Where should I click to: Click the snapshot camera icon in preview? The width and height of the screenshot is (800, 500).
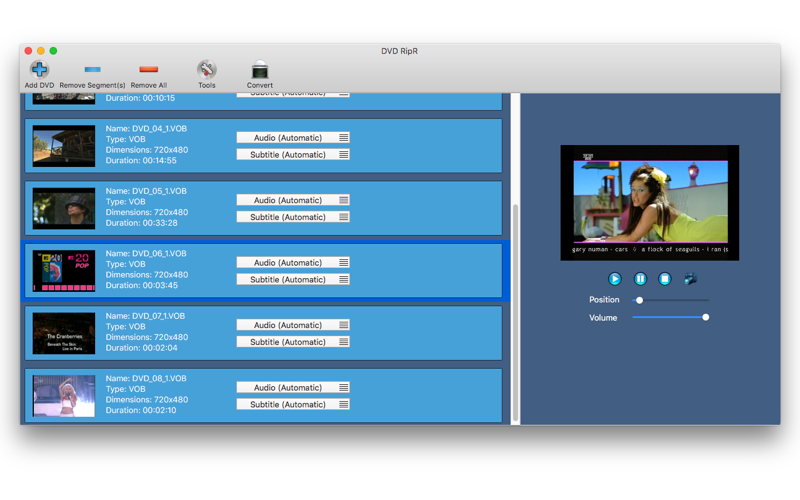click(x=690, y=279)
